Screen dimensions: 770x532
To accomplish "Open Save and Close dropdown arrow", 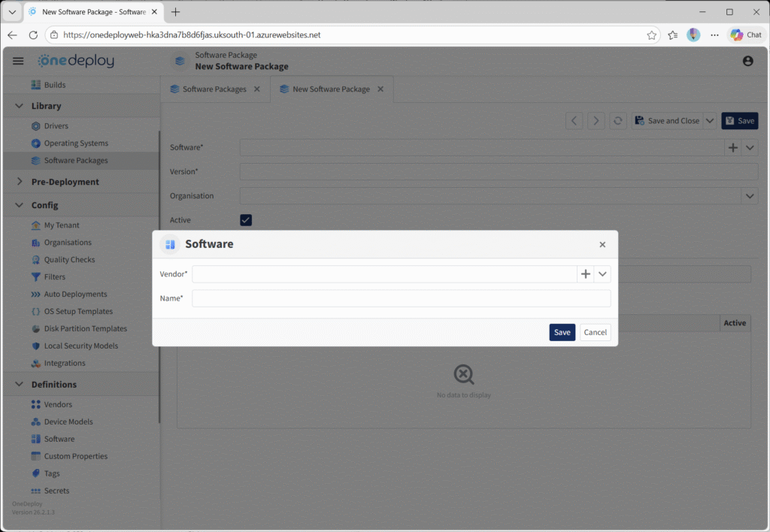I will click(x=710, y=121).
